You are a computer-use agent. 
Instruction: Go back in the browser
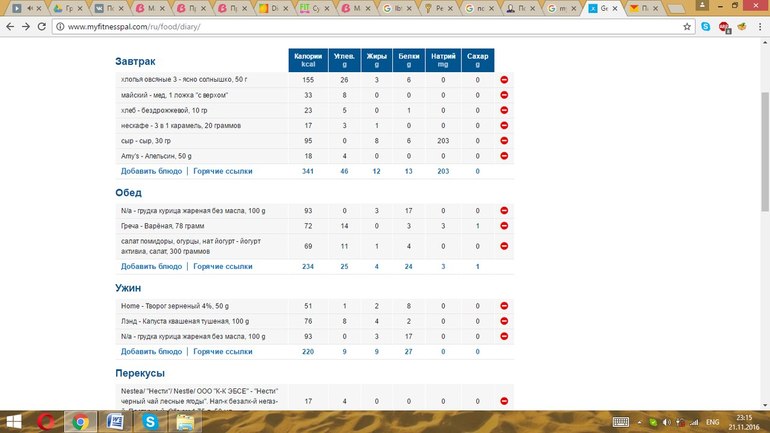point(10,27)
